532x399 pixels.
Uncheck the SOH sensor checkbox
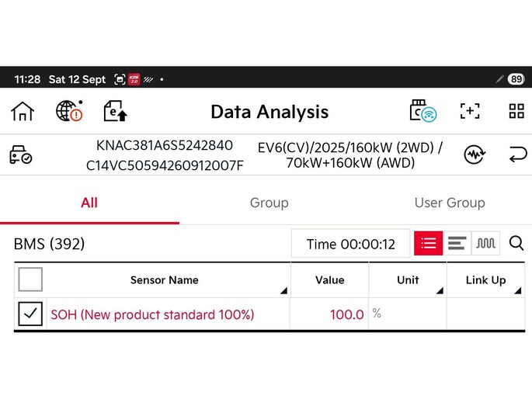click(x=30, y=314)
